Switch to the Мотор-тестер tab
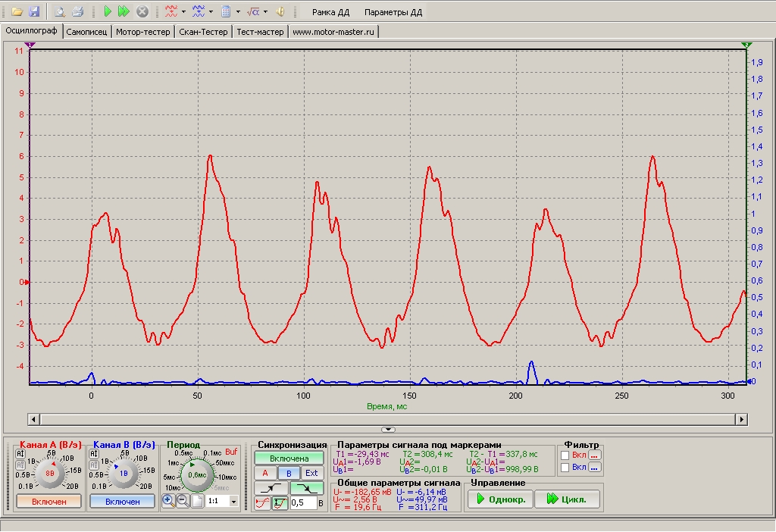 coord(143,32)
